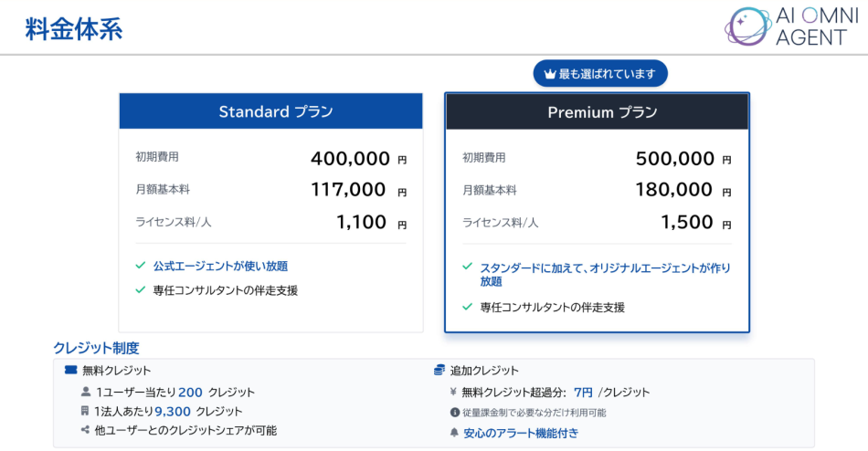Click the bell icon beside 安心のアラート機能付き
This screenshot has width=868, height=451.
pyautogui.click(x=454, y=432)
